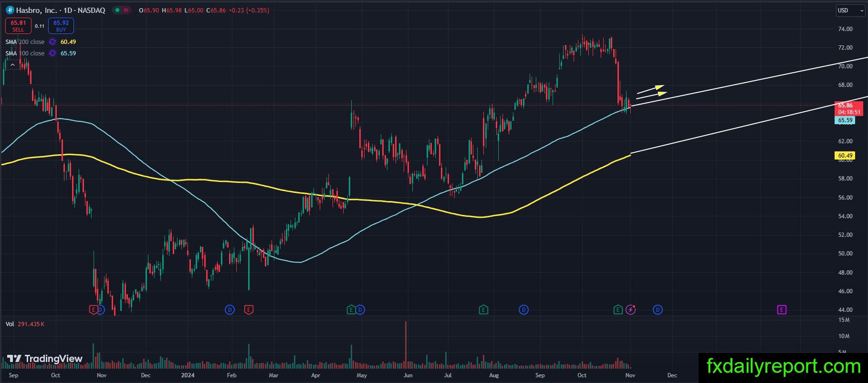Click the Jun label on the time axis
Screen dimensions: 868x383
pyautogui.click(x=408, y=375)
